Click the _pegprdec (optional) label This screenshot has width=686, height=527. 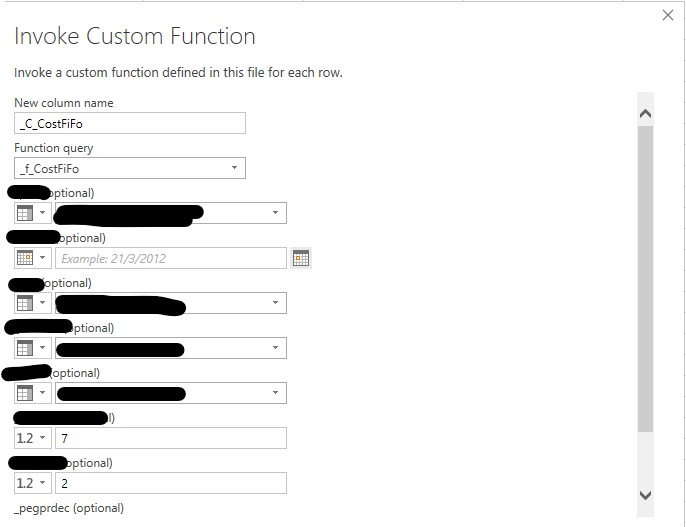tap(69, 508)
